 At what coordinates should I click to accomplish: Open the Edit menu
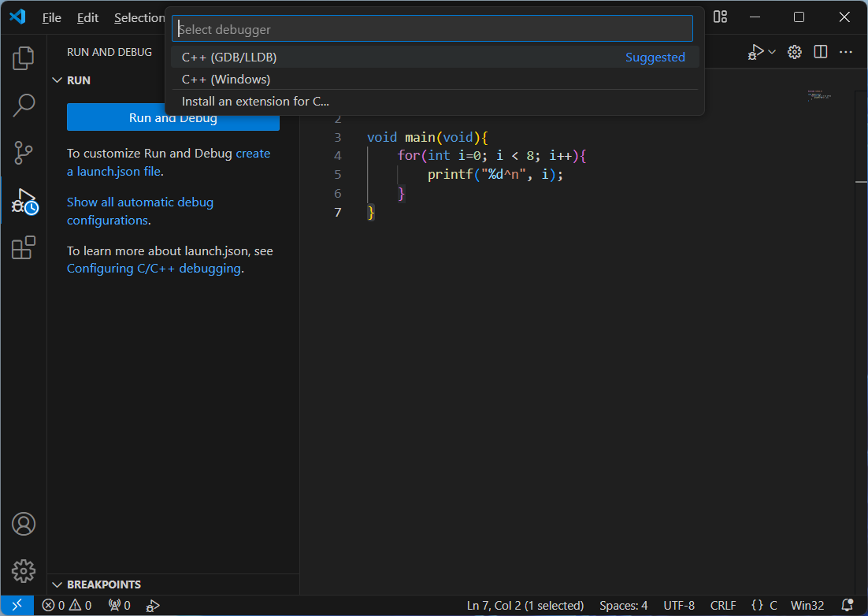point(87,17)
